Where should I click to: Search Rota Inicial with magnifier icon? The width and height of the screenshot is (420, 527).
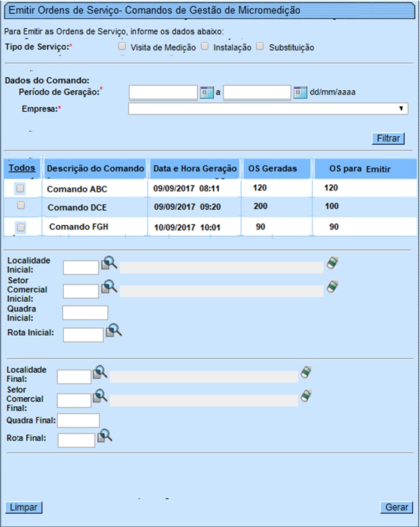tap(114, 331)
